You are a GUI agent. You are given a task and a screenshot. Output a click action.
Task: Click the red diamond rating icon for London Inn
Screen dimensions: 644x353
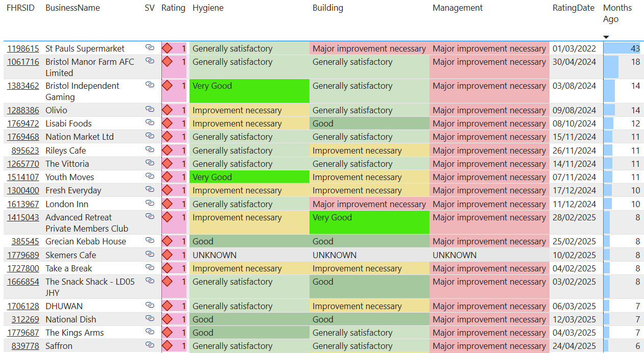167,204
